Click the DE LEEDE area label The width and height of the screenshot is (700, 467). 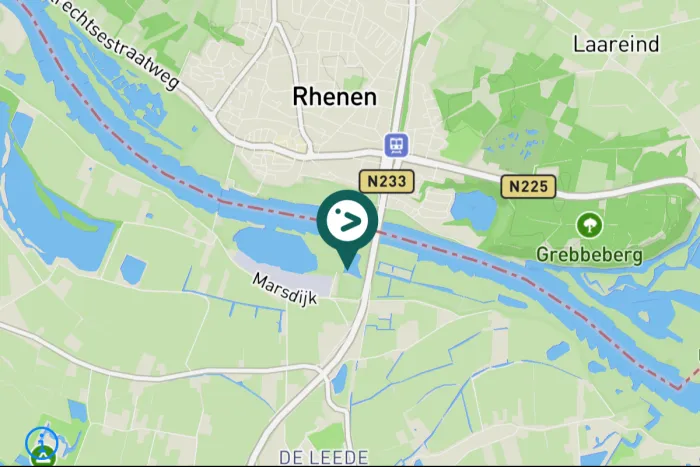click(x=324, y=457)
